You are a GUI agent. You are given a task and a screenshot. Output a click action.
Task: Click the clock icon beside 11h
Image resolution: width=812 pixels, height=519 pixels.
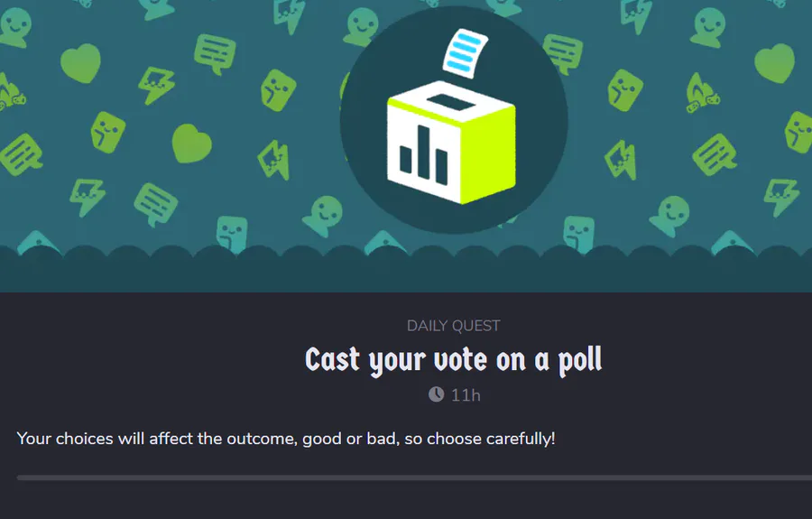pyautogui.click(x=436, y=394)
